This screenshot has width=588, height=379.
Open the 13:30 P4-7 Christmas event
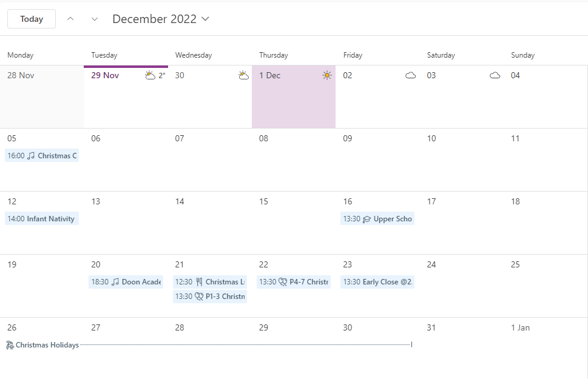tap(294, 282)
